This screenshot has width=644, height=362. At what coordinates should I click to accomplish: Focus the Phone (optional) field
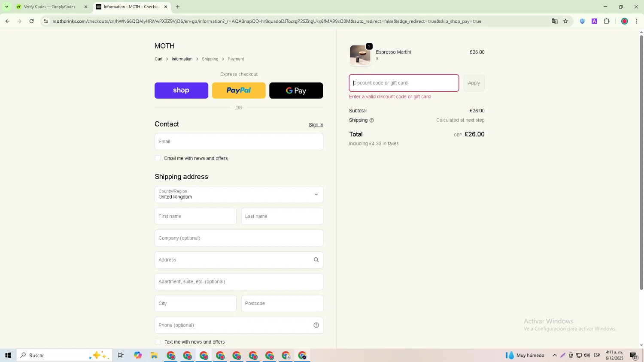click(239, 325)
